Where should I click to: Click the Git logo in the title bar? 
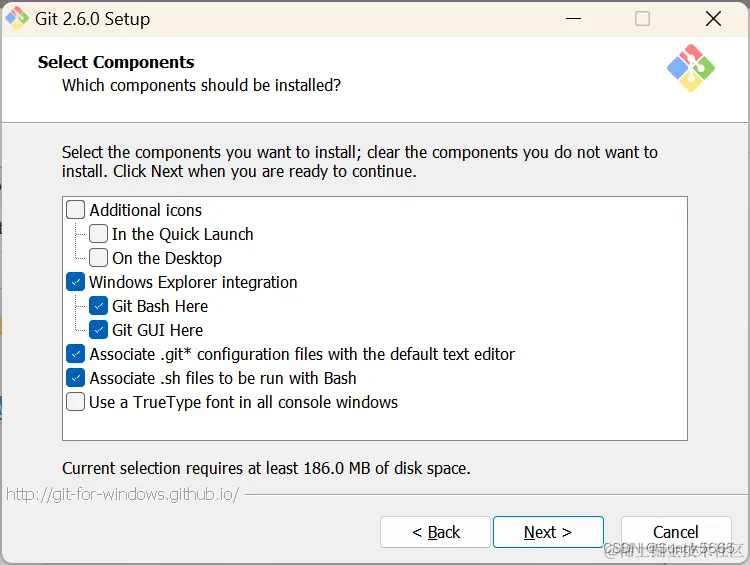pyautogui.click(x=16, y=18)
